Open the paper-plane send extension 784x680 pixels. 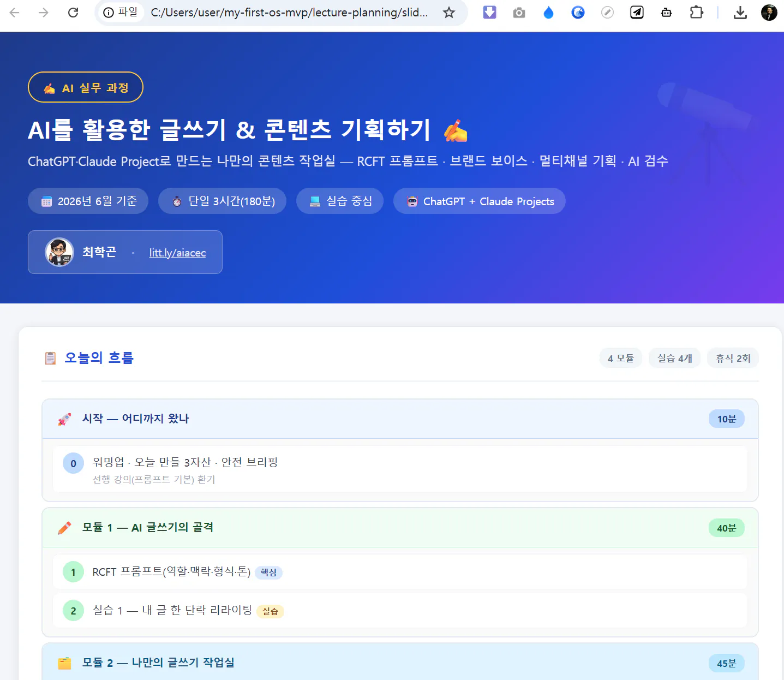637,12
